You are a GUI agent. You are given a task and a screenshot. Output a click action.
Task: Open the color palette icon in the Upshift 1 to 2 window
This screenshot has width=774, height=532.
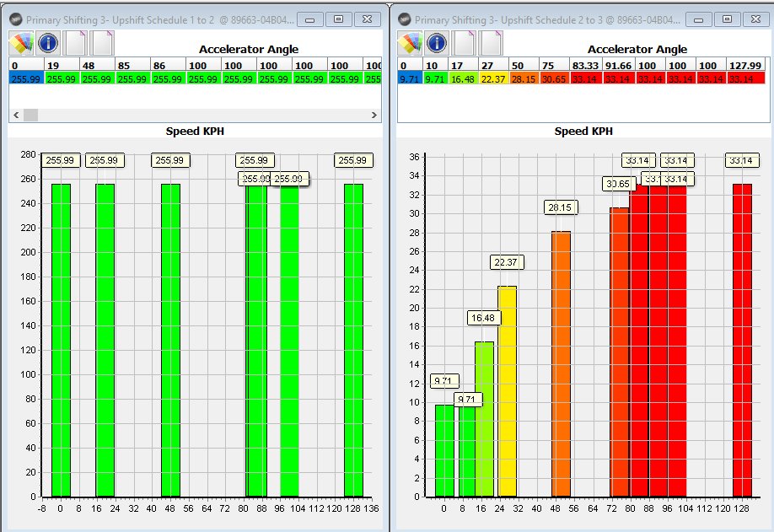click(x=21, y=43)
